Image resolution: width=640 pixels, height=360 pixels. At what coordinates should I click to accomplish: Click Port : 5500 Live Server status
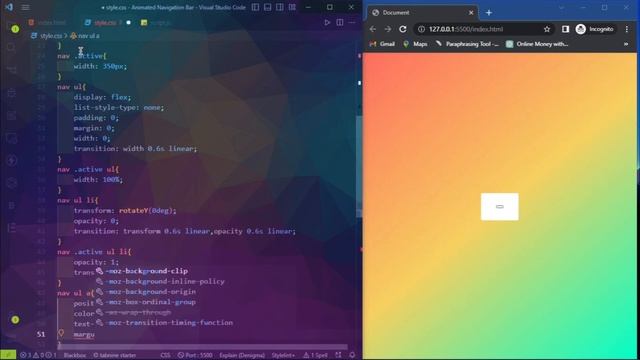tap(195, 355)
